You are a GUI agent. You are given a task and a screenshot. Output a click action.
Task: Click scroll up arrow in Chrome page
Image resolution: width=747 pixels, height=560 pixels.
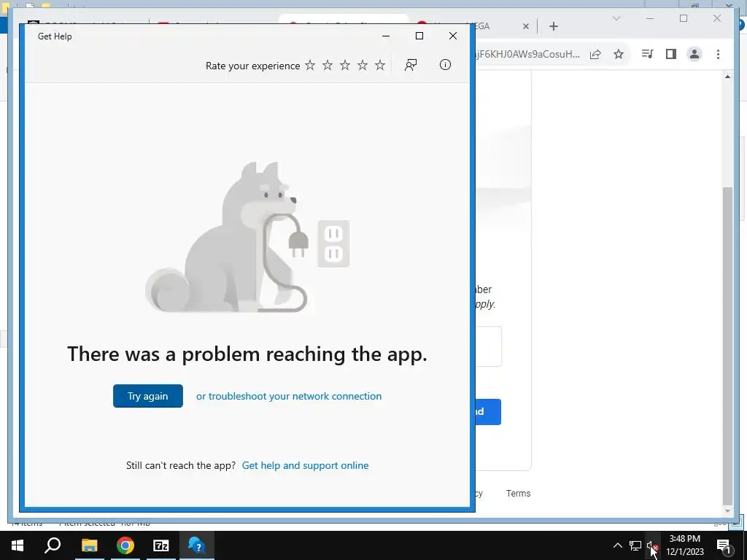(x=727, y=77)
